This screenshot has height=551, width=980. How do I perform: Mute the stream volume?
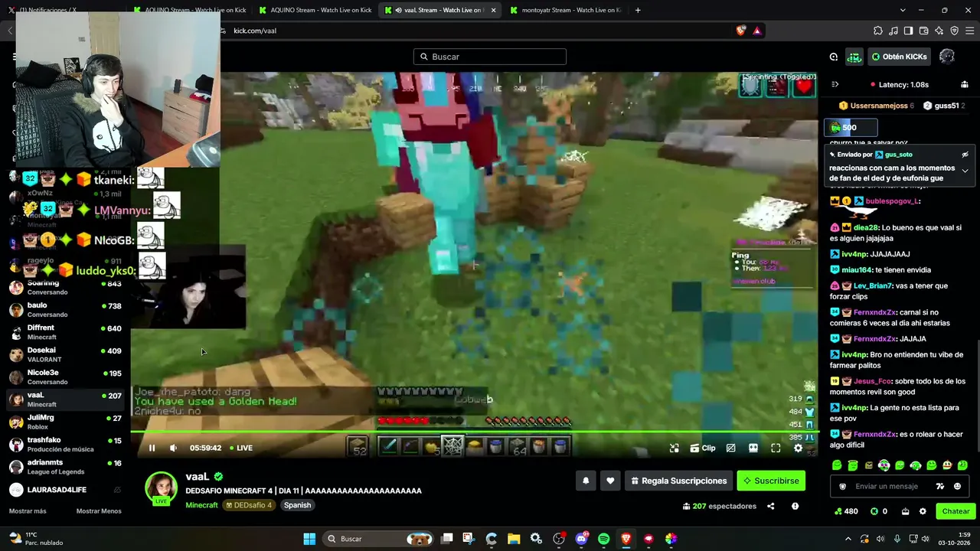[x=173, y=448]
